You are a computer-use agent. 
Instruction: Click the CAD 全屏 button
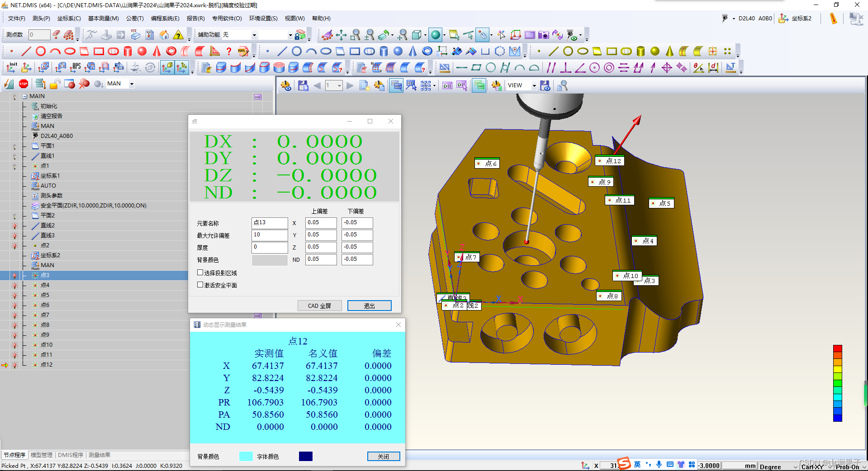(319, 306)
